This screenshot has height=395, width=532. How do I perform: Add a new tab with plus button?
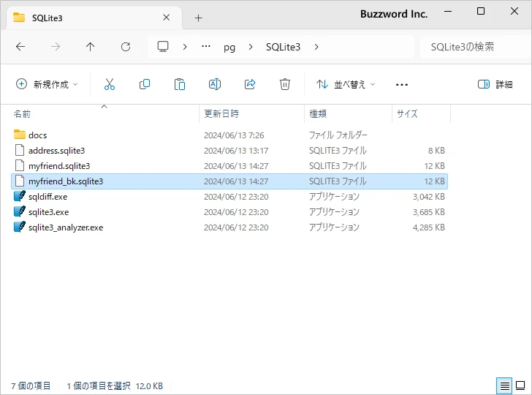(x=198, y=18)
